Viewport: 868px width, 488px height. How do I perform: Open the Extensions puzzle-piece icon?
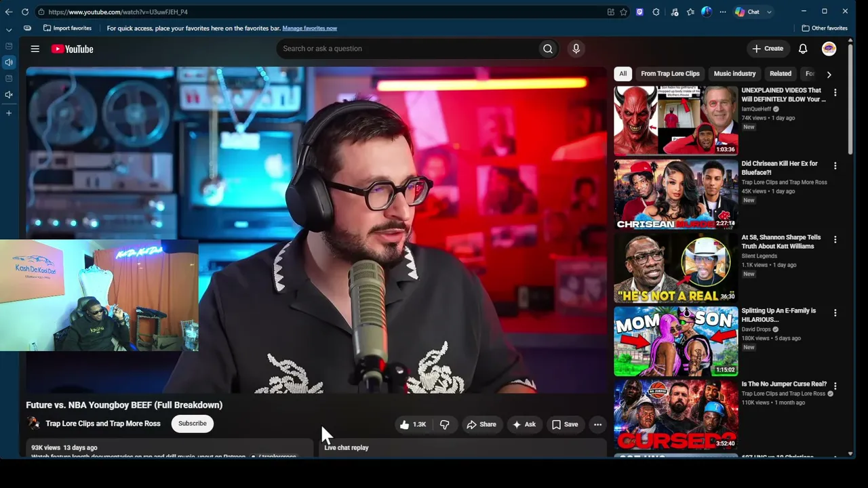[656, 12]
